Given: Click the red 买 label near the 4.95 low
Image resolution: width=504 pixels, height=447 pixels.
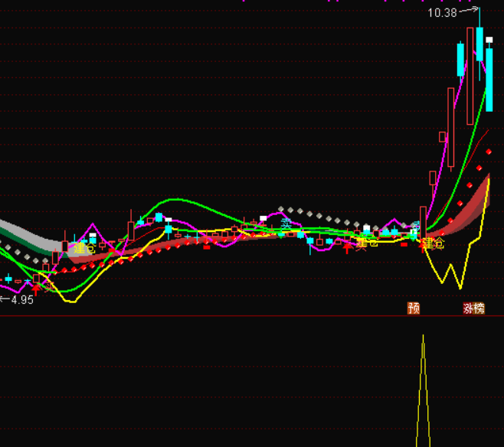Looking at the screenshot, I should 49,285.
